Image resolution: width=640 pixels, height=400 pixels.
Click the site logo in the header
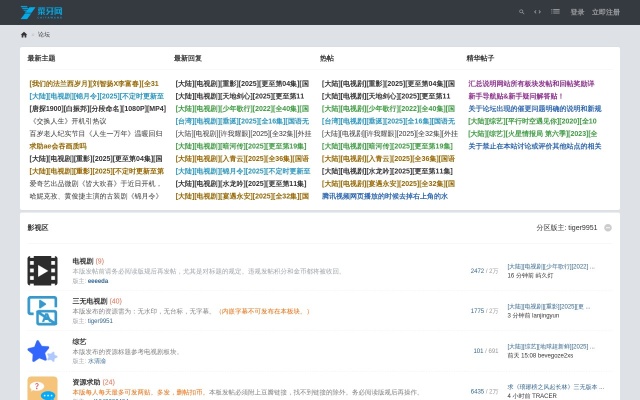[x=43, y=12]
